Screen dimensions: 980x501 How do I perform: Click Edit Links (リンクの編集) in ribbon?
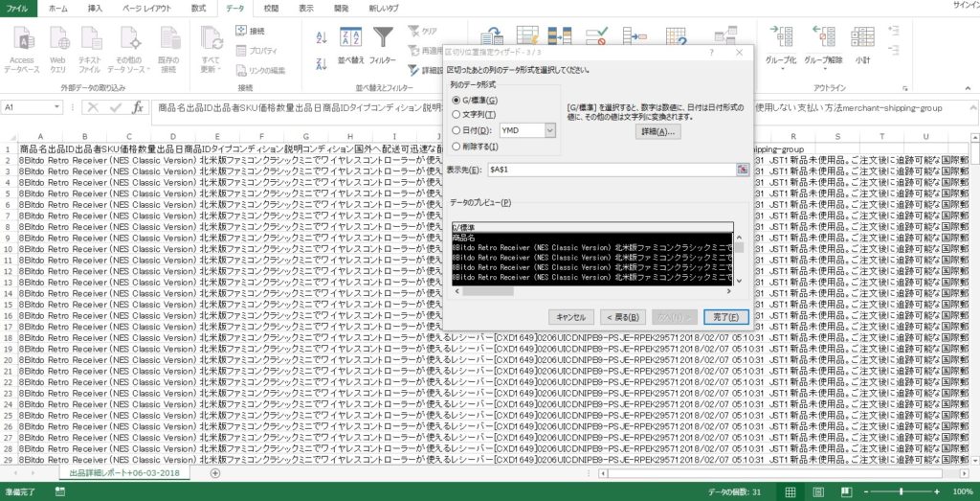(x=260, y=71)
